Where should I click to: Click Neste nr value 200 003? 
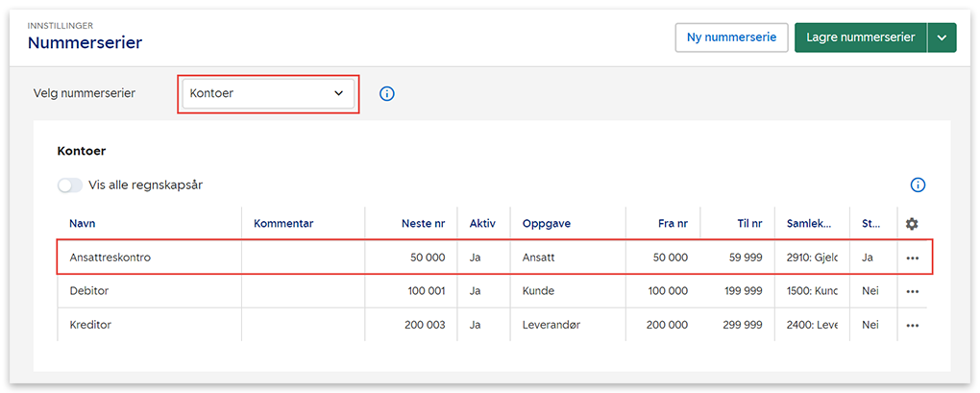click(424, 325)
